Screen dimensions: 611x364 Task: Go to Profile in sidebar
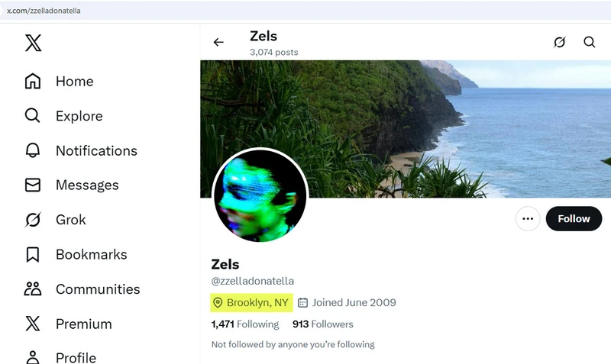(x=76, y=357)
